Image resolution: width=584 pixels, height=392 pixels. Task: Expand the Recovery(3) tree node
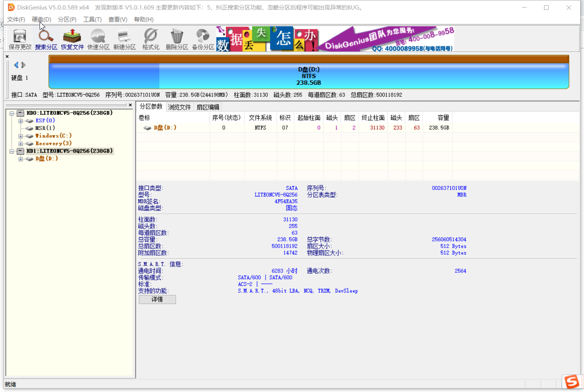point(21,144)
